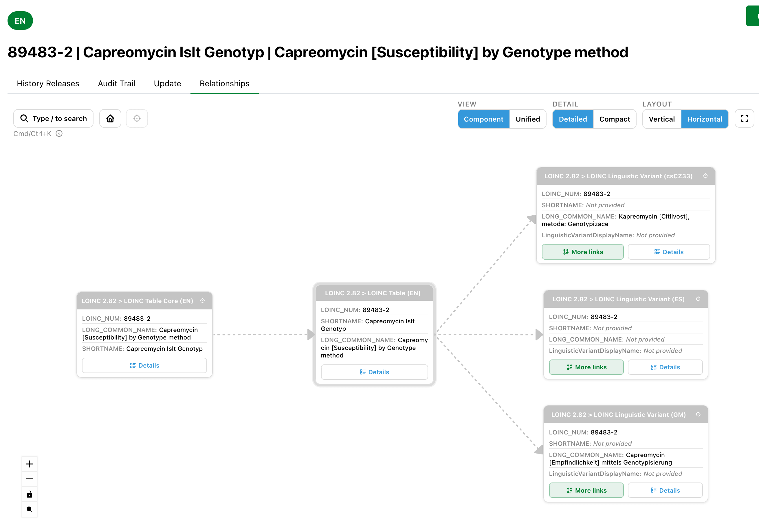Click the home reset view icon
759x532 pixels.
pos(110,118)
